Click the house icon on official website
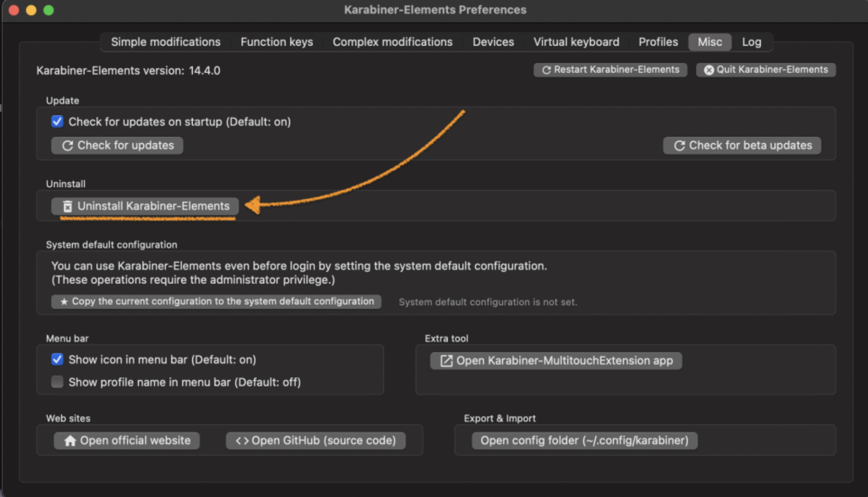This screenshot has width=868, height=497. click(x=70, y=441)
